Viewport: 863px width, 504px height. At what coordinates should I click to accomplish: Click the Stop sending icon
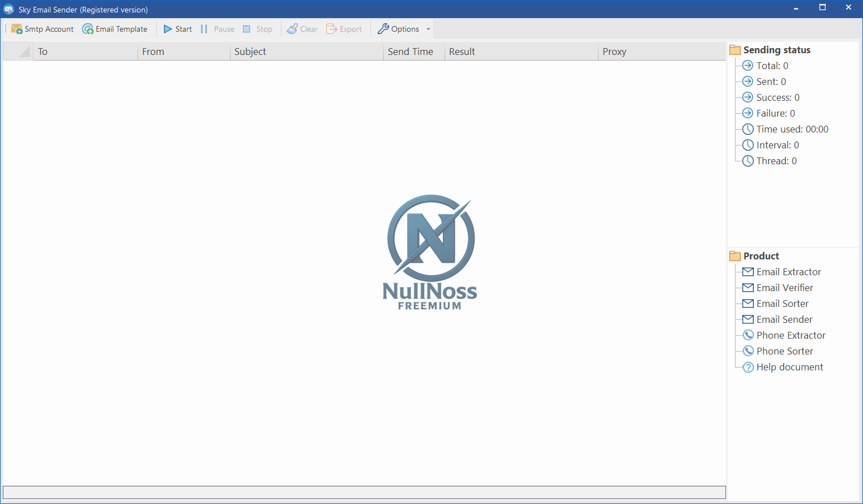tap(247, 29)
